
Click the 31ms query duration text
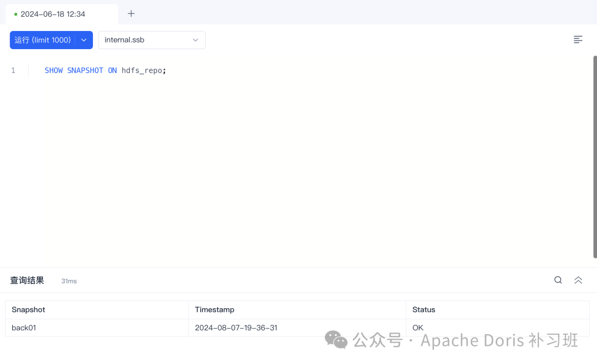(x=69, y=281)
